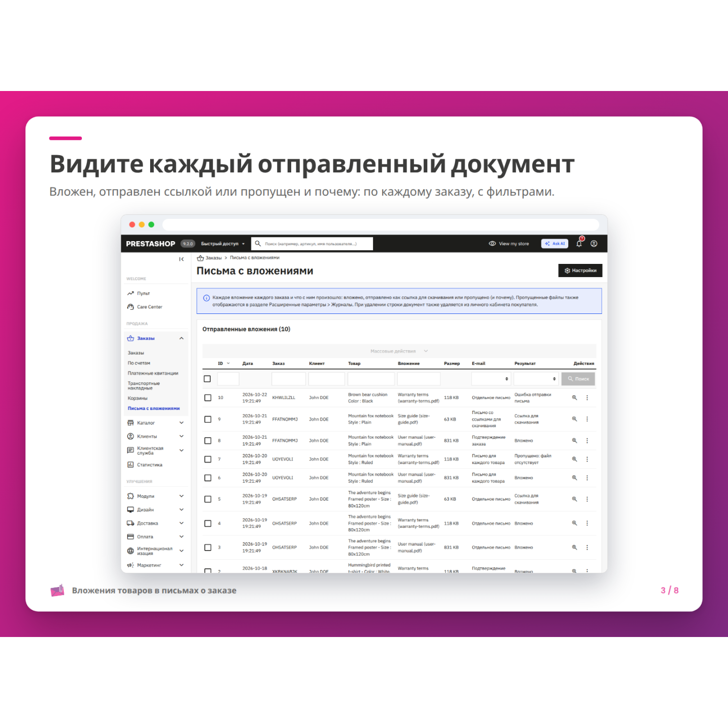Image resolution: width=728 pixels, height=728 pixels.
Task: Open more actions menu for row ID 6
Action: [587, 478]
